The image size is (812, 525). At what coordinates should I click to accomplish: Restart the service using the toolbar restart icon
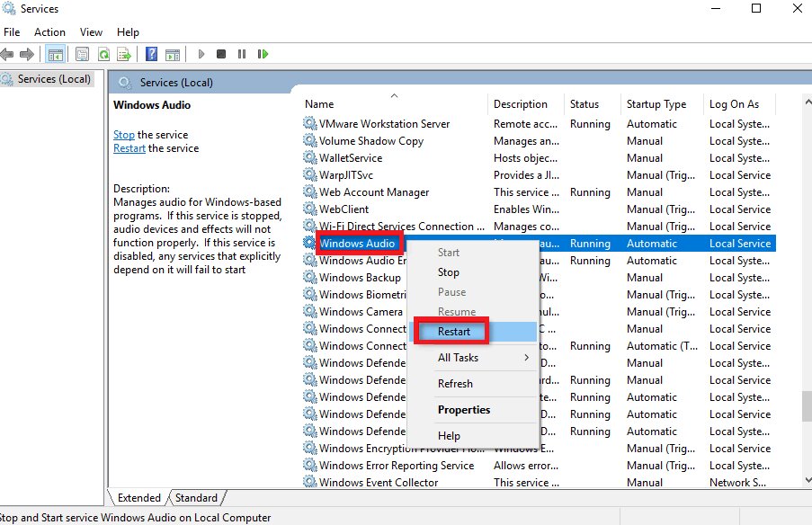(263, 54)
